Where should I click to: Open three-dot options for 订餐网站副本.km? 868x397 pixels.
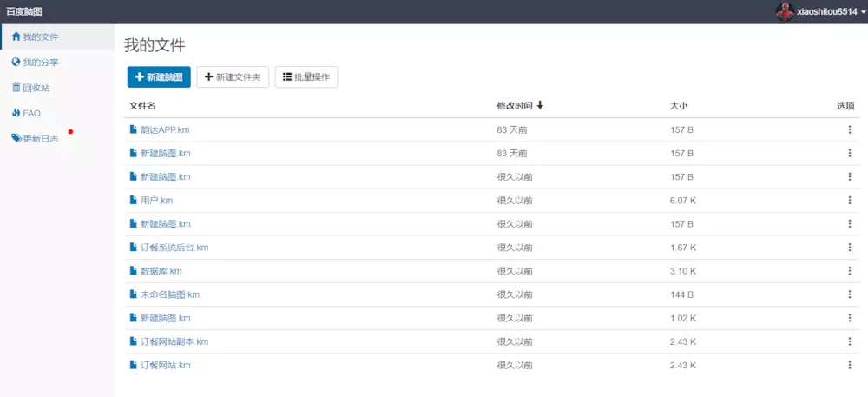tap(850, 341)
